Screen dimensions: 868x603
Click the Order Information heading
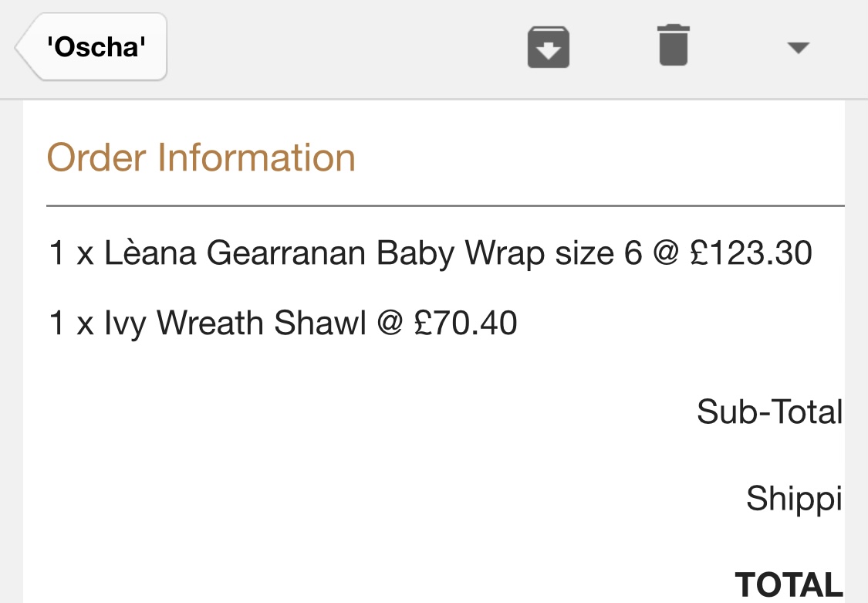tap(201, 158)
